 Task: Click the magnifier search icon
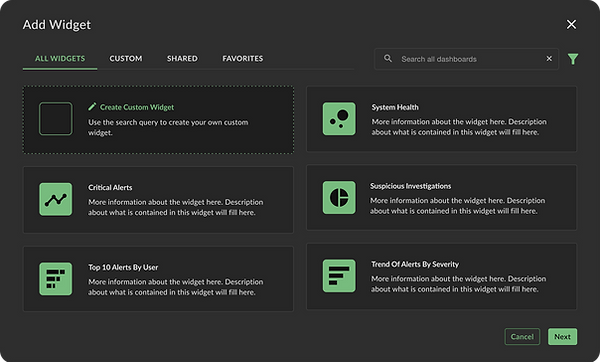click(x=388, y=59)
